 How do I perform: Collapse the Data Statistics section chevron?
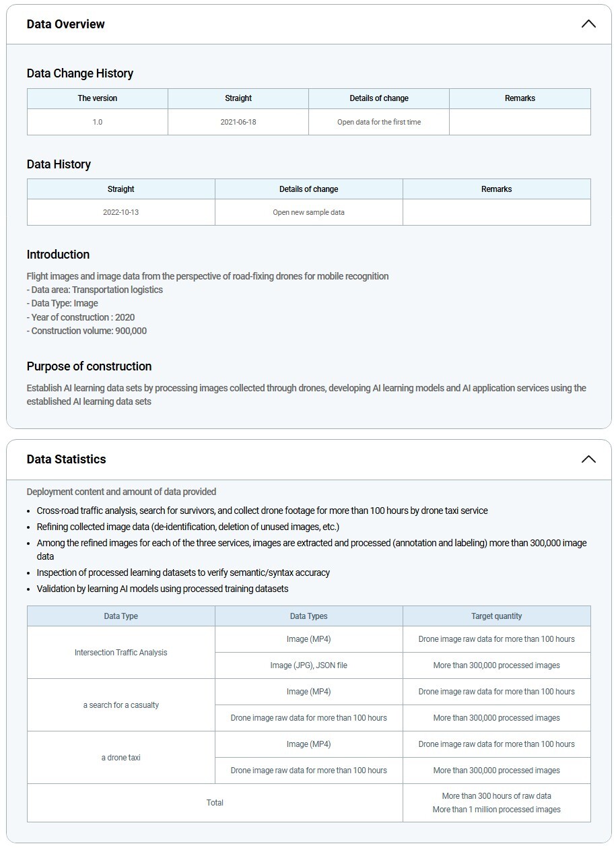click(x=588, y=459)
